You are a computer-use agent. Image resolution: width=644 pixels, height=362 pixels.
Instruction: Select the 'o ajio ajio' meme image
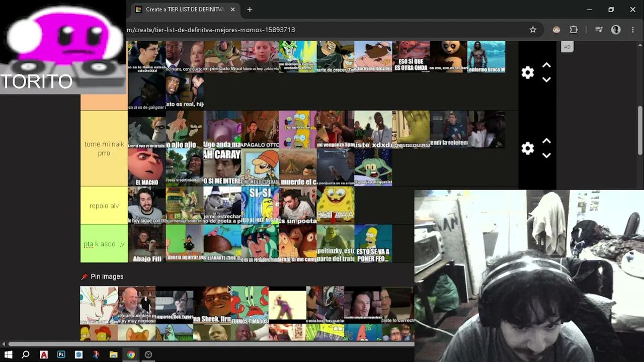[185, 130]
